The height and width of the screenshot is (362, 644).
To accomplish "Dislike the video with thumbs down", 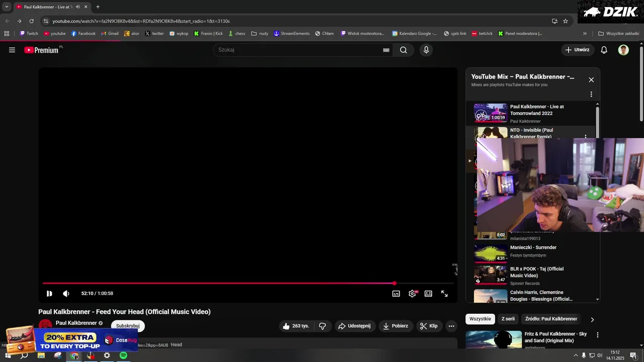I will click(x=323, y=326).
